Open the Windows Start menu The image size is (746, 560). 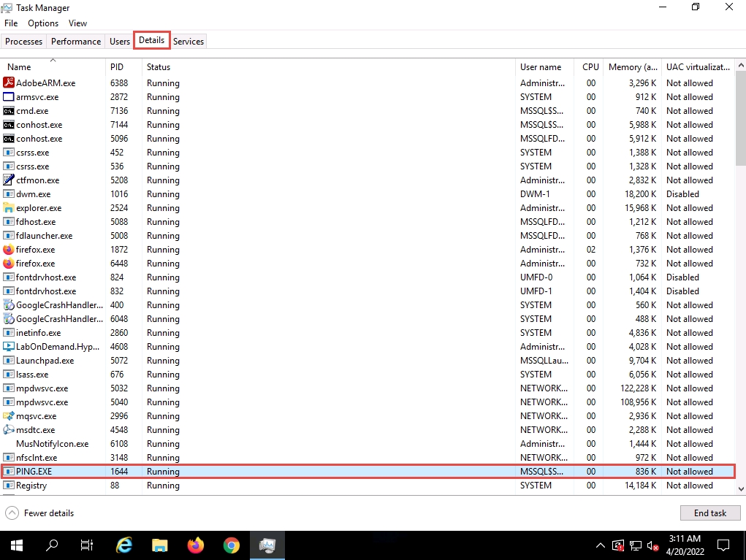coord(16,545)
